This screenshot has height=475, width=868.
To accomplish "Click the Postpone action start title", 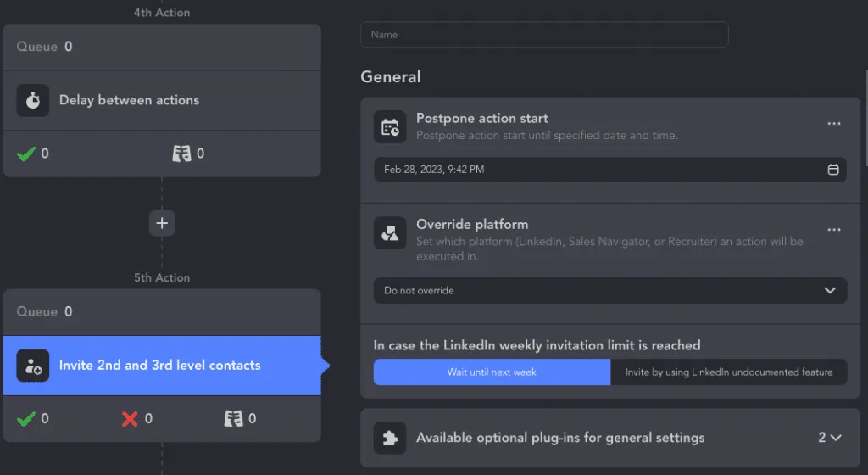I will coord(482,119).
